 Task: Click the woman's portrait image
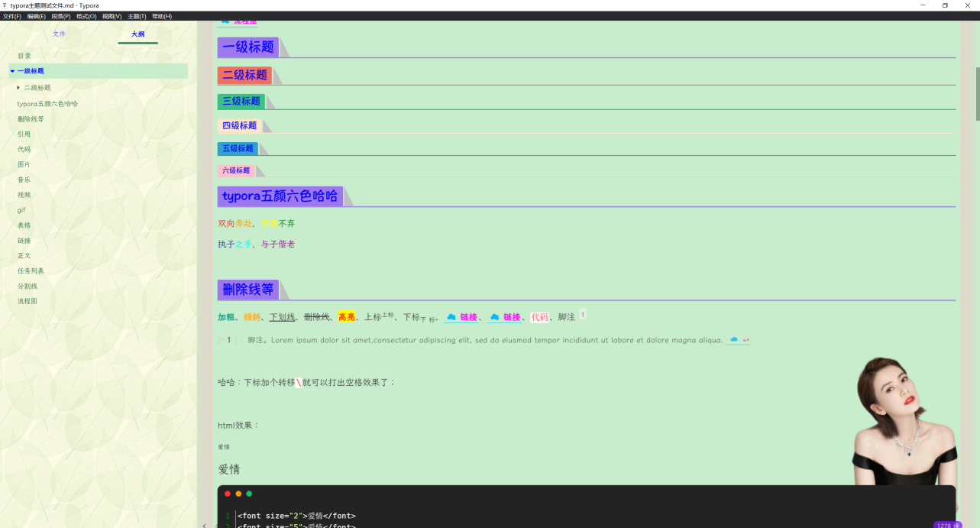click(905, 421)
